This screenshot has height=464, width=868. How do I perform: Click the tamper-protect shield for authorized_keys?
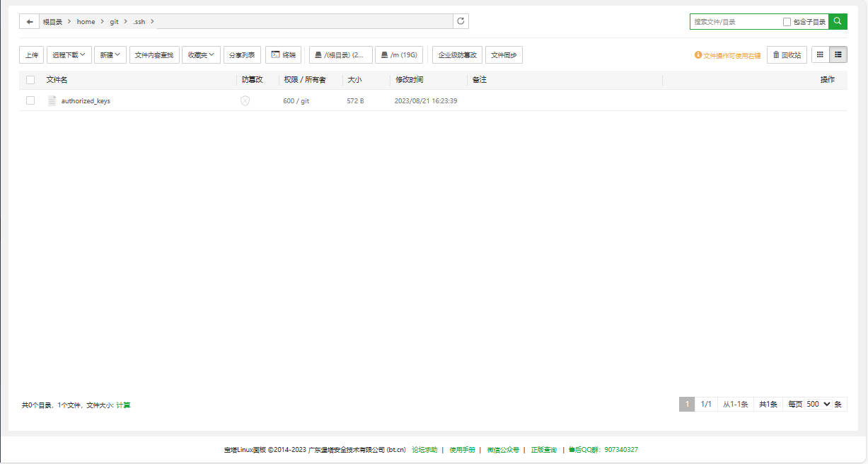point(245,100)
